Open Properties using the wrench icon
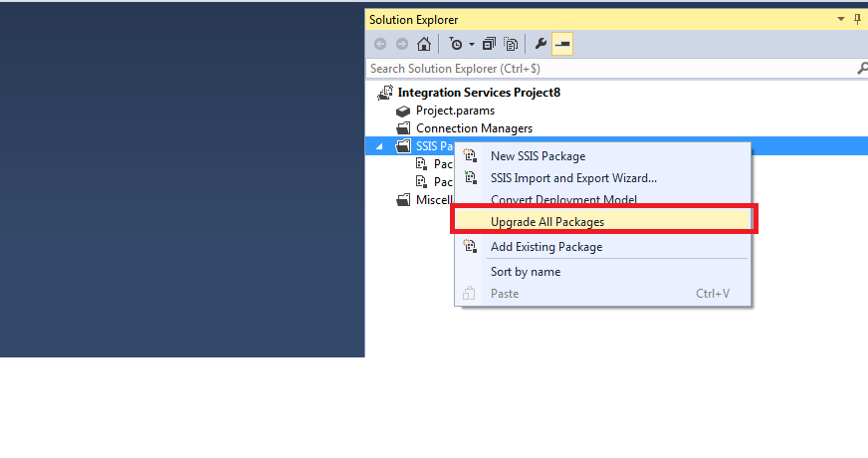 [541, 44]
